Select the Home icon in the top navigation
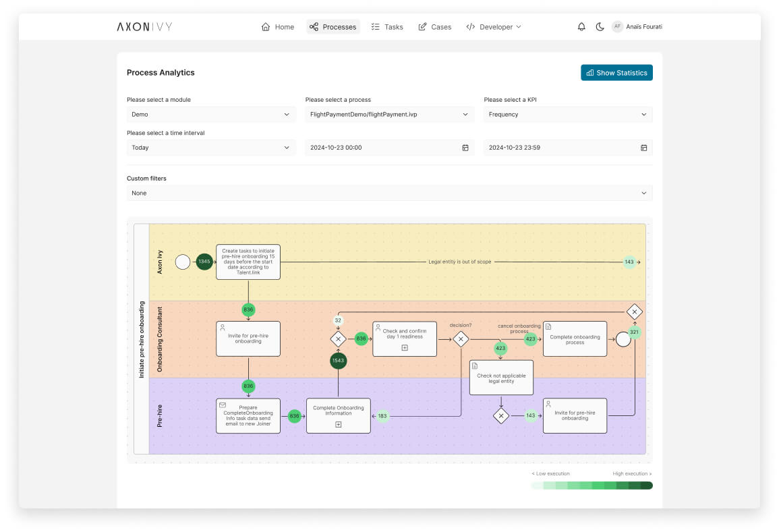This screenshot has height=532, width=779. 265,27
